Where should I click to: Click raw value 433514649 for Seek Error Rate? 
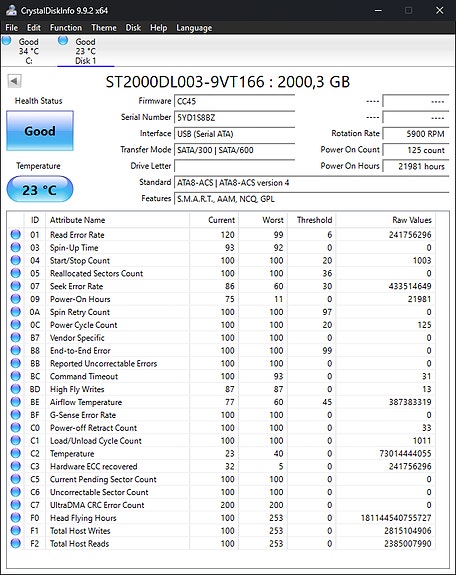point(410,286)
